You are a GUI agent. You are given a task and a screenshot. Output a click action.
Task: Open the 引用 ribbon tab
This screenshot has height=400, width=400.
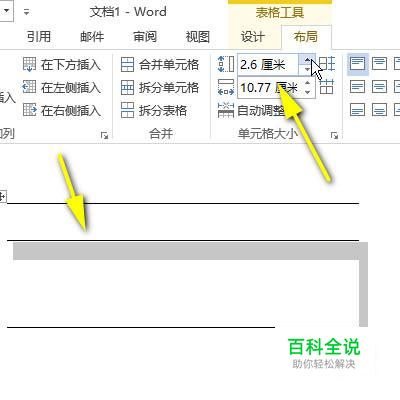[x=39, y=36]
